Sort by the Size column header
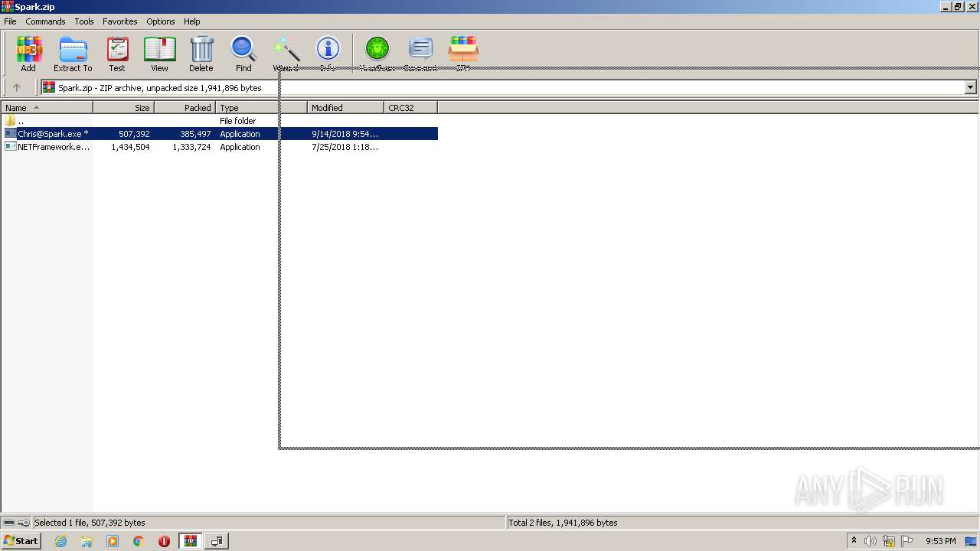The width and height of the screenshot is (980, 551). click(123, 108)
